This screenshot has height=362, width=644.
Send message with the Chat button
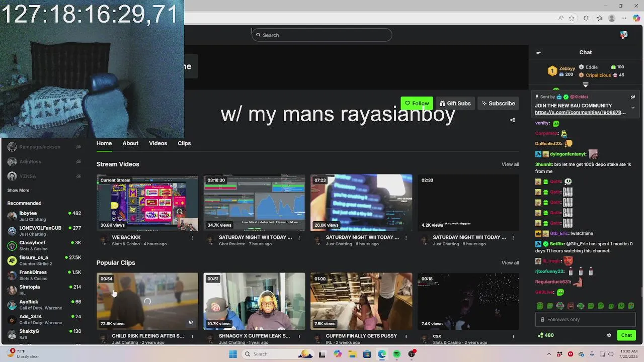pyautogui.click(x=626, y=335)
